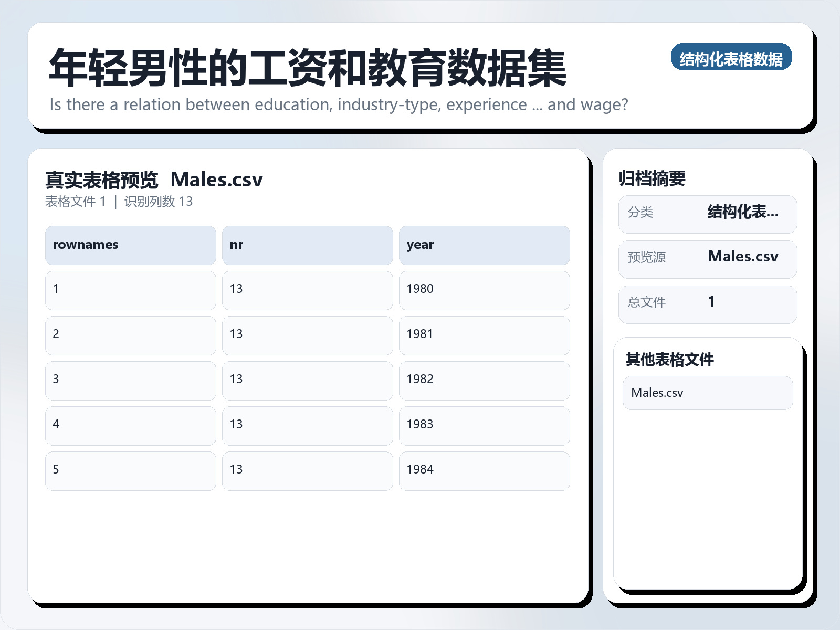Click the nr value 13 in row 2

tap(308, 335)
